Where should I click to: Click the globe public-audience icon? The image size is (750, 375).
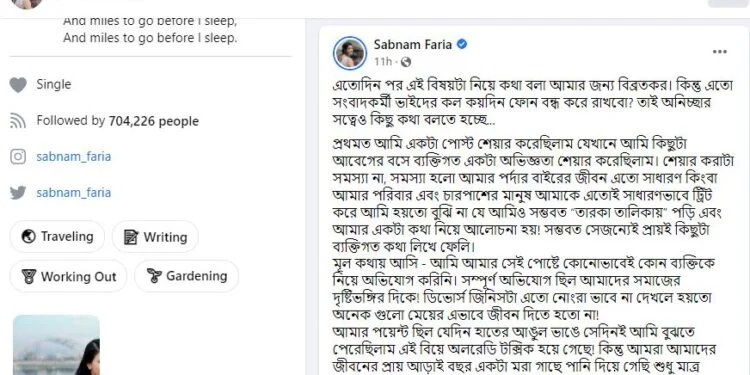[x=406, y=62]
